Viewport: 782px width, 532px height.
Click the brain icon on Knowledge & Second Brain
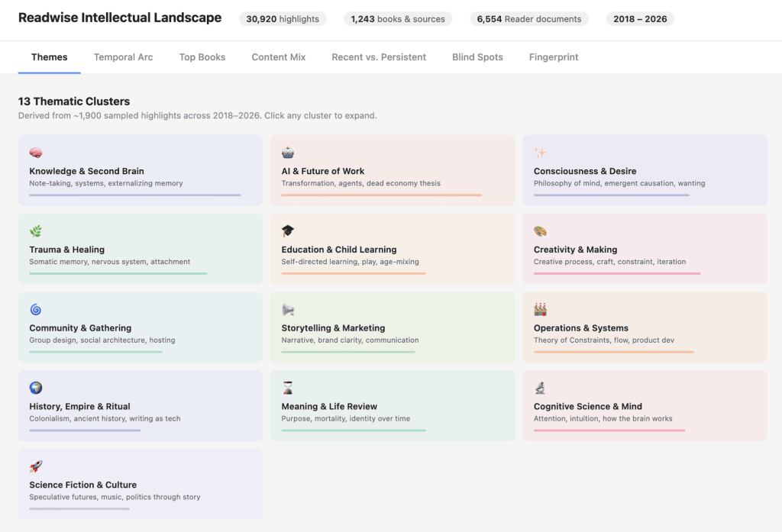pos(35,153)
